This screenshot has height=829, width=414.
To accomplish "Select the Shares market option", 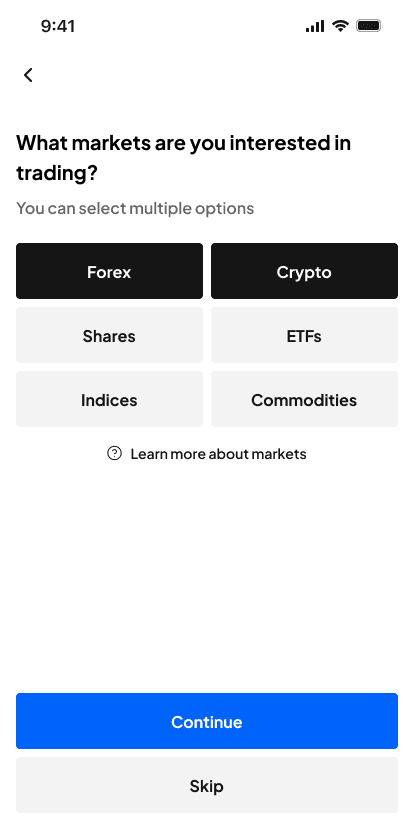I will [109, 335].
